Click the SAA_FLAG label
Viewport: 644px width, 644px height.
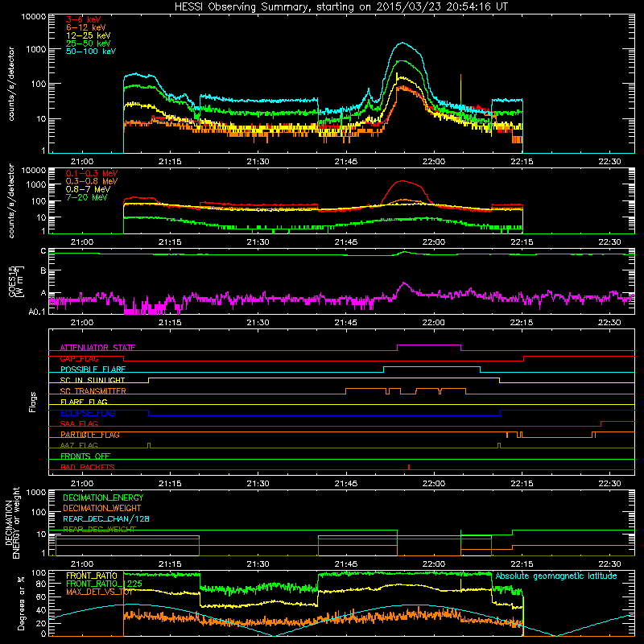(79, 423)
